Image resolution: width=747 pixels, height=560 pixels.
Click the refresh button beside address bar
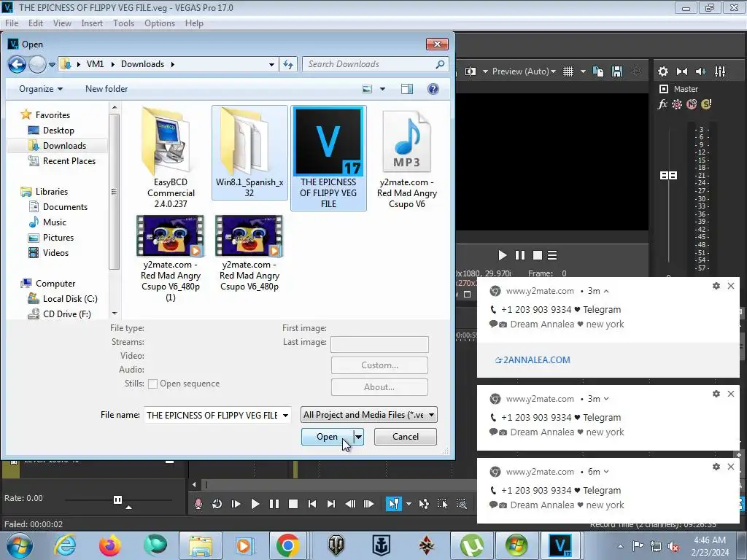tap(288, 64)
